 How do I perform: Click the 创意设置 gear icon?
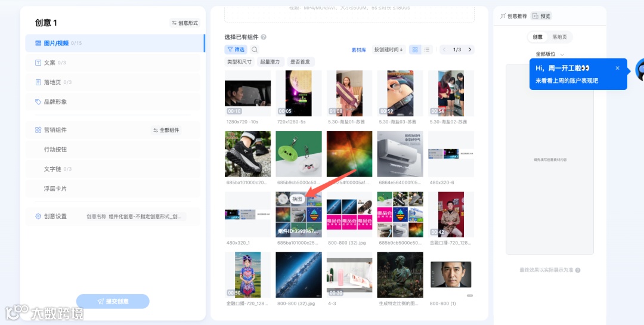click(x=38, y=216)
